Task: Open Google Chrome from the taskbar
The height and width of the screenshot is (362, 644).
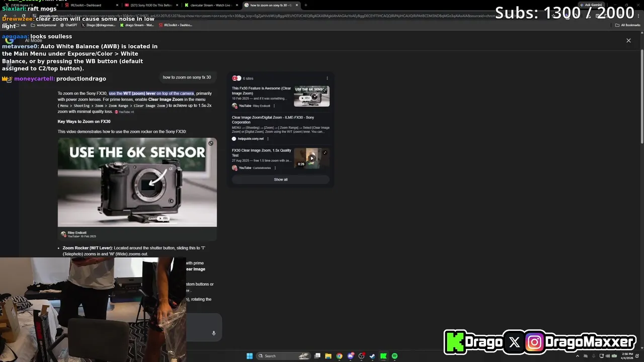Action: [339, 356]
